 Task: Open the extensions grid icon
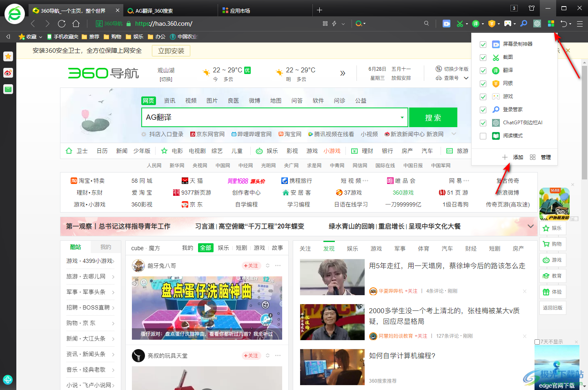point(551,24)
